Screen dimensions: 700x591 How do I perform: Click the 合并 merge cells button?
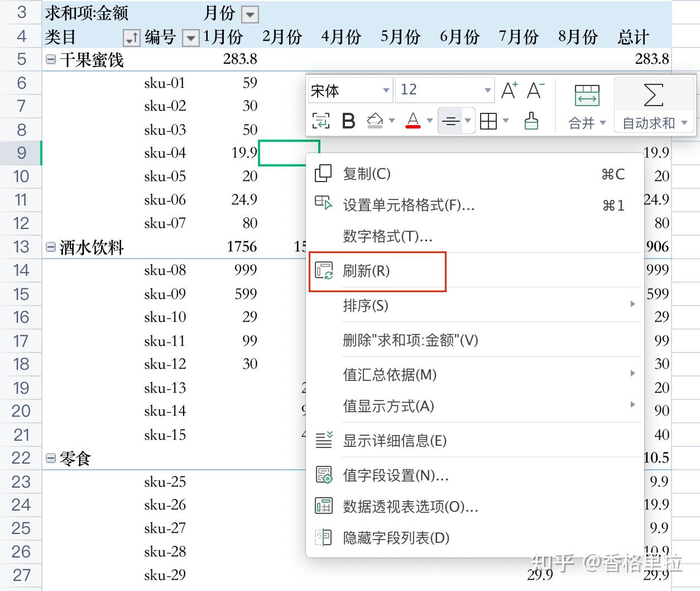pos(581,123)
